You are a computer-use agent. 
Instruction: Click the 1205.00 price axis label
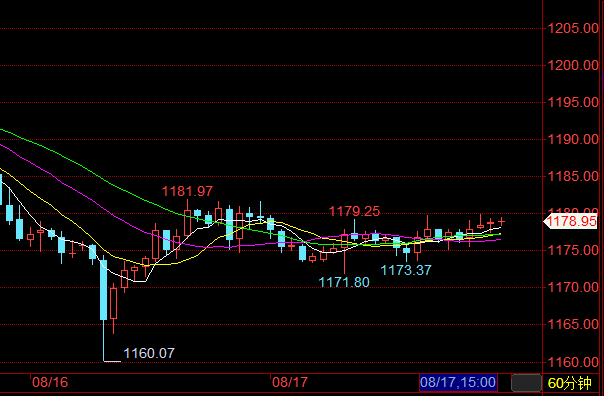coord(573,28)
